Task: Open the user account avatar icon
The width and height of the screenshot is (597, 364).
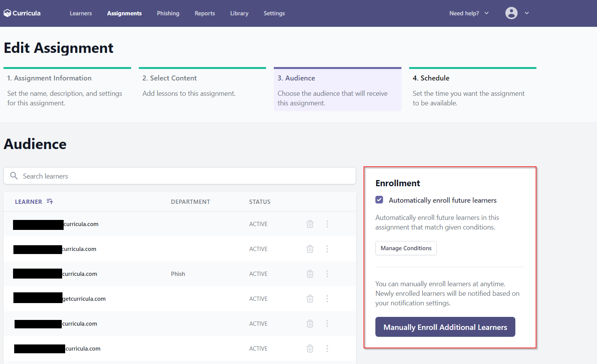Action: click(x=511, y=13)
